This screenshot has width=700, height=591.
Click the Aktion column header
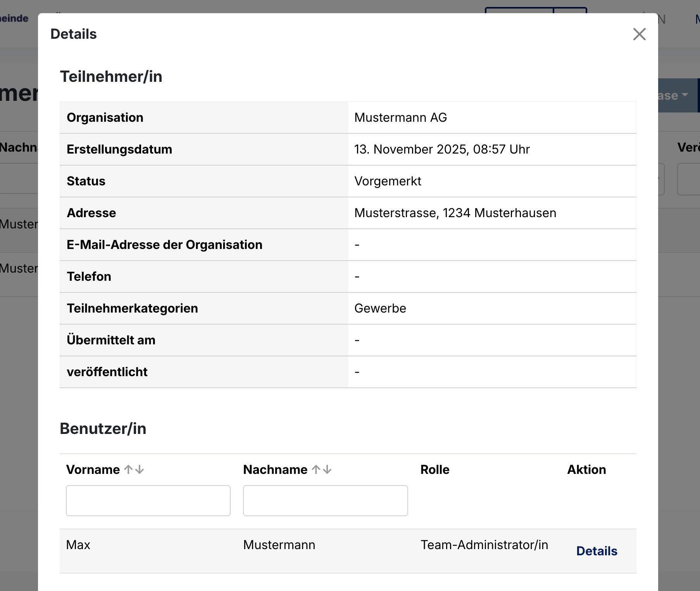tap(586, 470)
